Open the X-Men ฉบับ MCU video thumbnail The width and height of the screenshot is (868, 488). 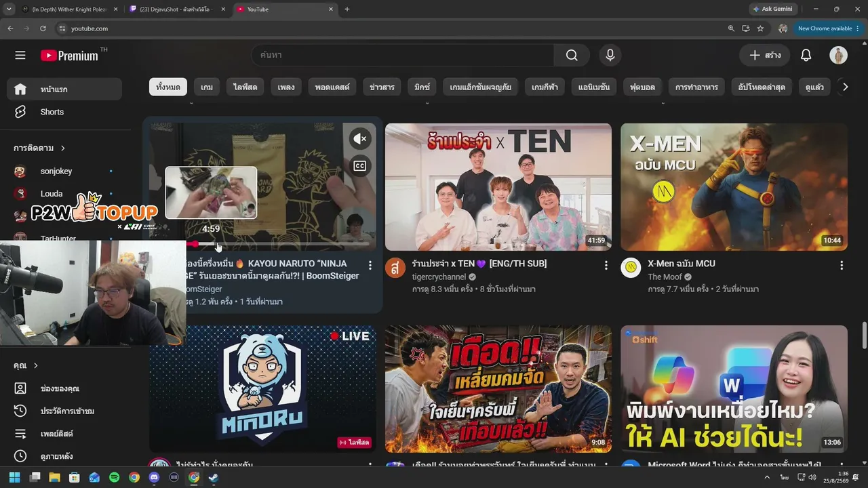734,187
